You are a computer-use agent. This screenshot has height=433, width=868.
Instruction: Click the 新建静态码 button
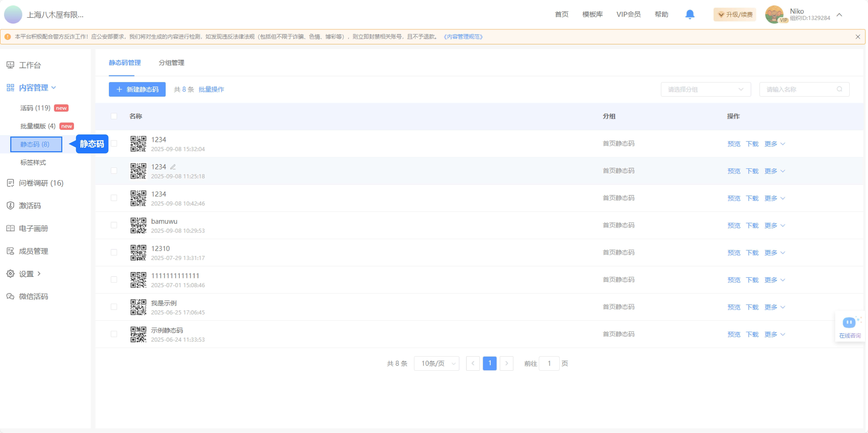tap(137, 89)
